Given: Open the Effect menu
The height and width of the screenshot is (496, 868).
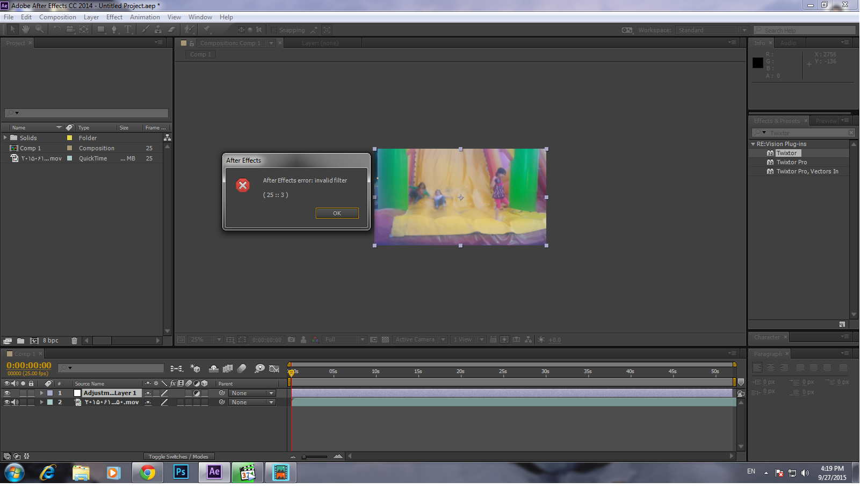Looking at the screenshot, I should click(115, 17).
